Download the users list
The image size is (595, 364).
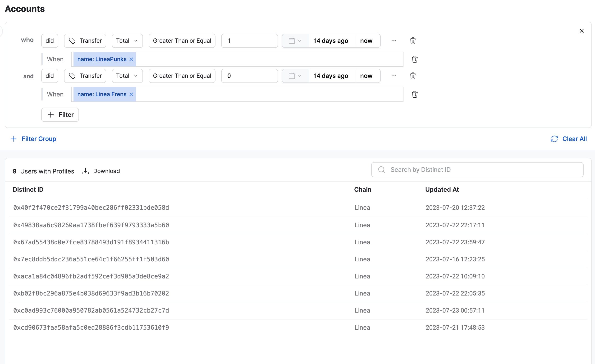point(101,171)
